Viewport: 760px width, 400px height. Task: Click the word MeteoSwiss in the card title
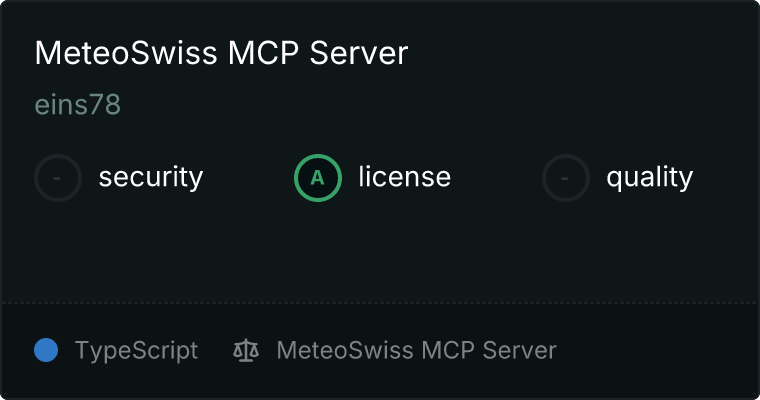pos(126,53)
